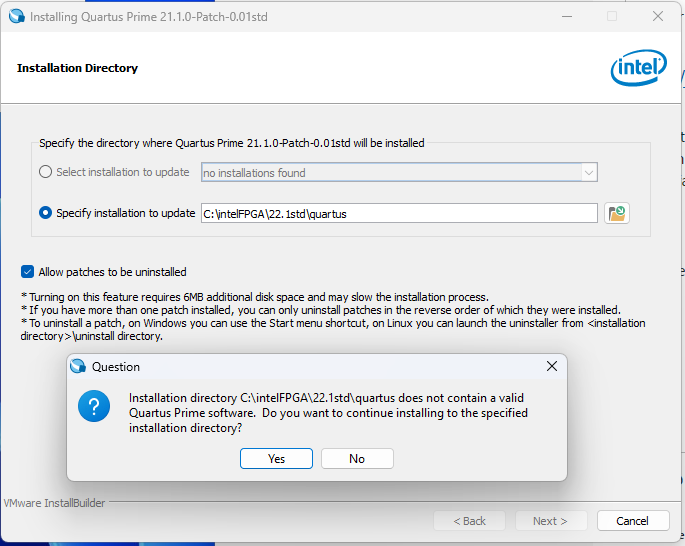
Task: Click Yes to continue installing
Action: click(276, 459)
